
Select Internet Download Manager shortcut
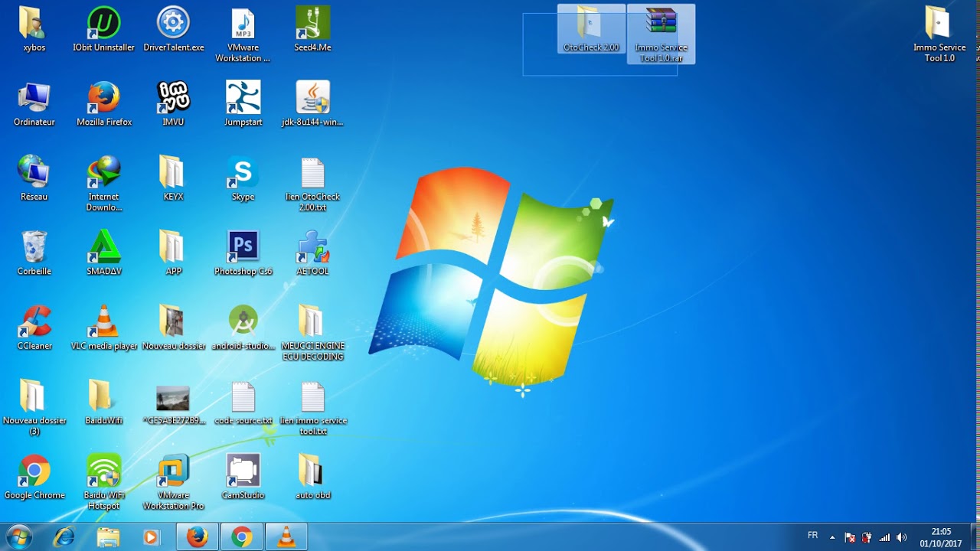tap(103, 172)
